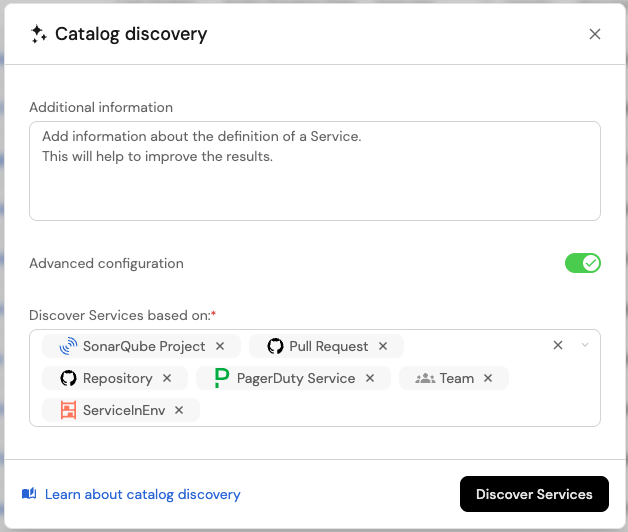Remove the ServiceInEnv tag
Image resolution: width=628 pixels, height=532 pixels.
tap(179, 410)
